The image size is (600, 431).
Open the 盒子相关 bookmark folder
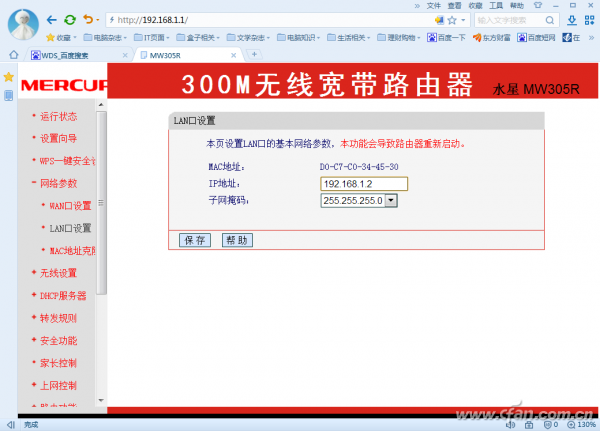click(198, 38)
